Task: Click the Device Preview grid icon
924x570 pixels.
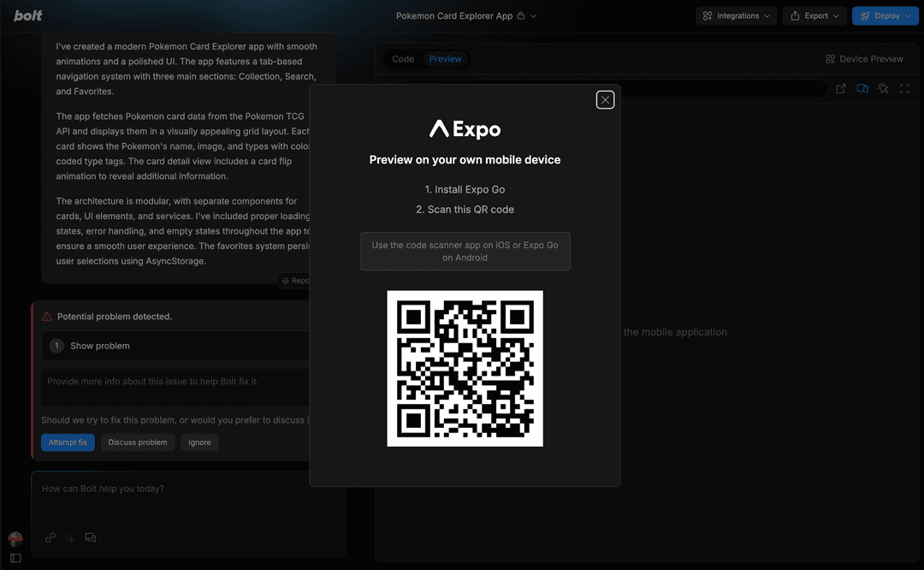Action: [830, 59]
